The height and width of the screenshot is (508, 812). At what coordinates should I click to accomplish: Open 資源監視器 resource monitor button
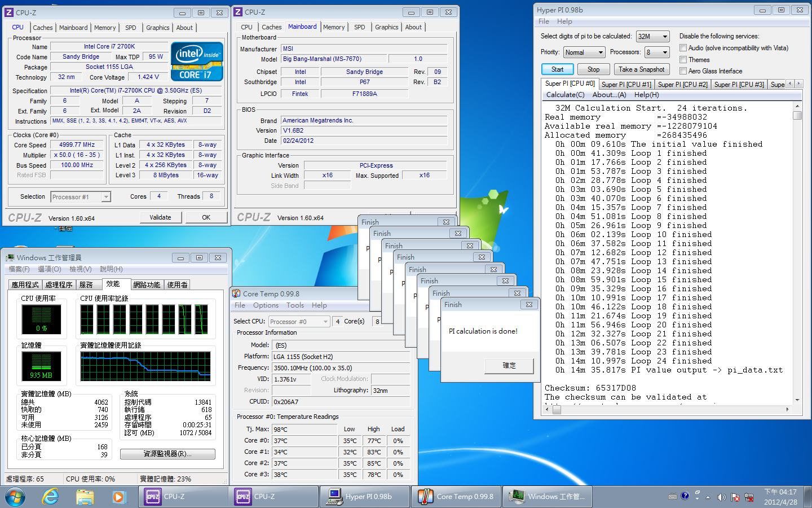click(x=167, y=454)
